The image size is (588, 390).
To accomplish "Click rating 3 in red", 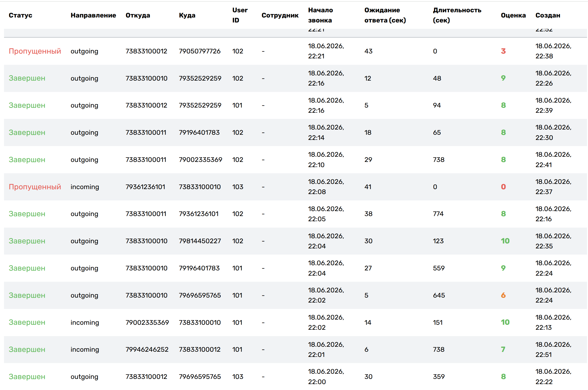I will click(x=503, y=51).
